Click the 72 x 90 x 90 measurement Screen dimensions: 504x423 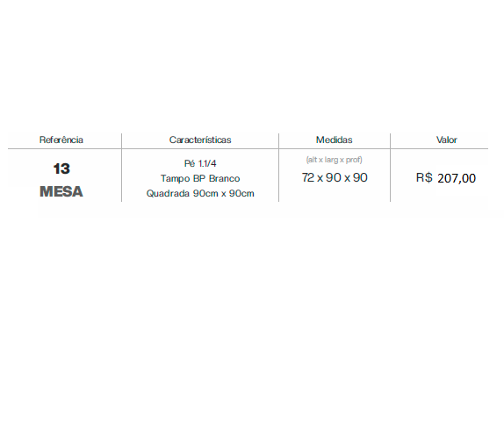(335, 177)
